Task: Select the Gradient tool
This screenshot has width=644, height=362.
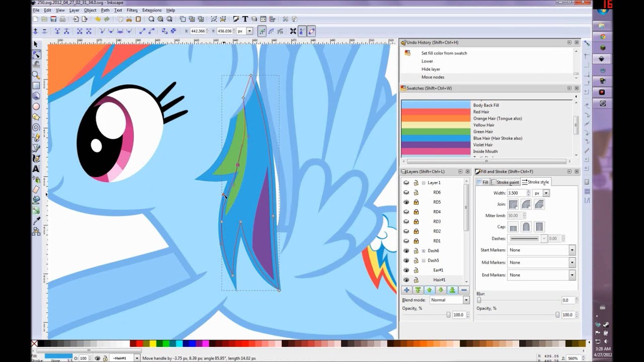Action: tap(36, 211)
